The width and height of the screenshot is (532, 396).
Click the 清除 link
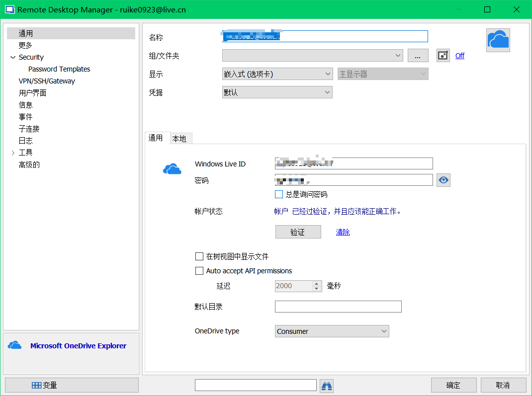click(343, 232)
